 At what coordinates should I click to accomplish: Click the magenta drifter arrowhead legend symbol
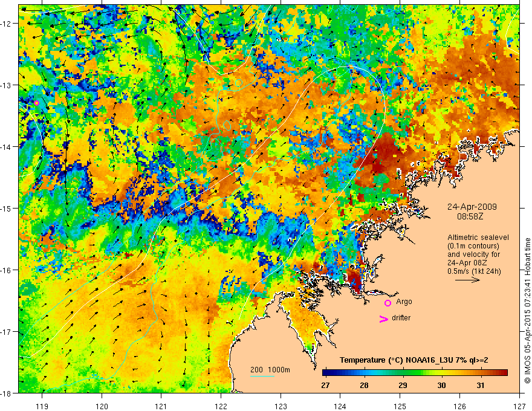point(384,319)
